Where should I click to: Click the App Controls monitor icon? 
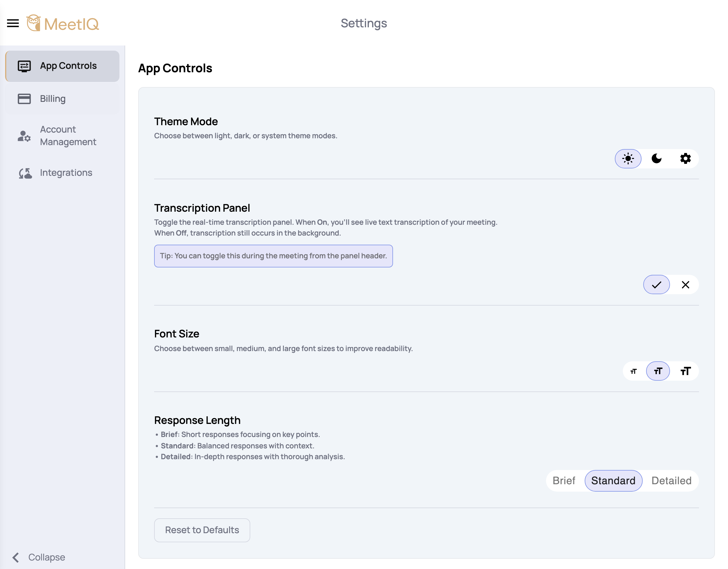pyautogui.click(x=24, y=66)
